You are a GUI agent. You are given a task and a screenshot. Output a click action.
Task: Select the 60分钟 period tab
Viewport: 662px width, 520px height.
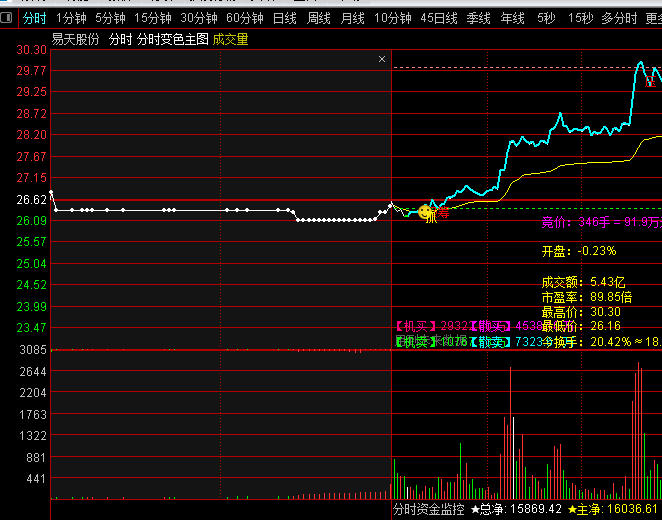tap(245, 18)
